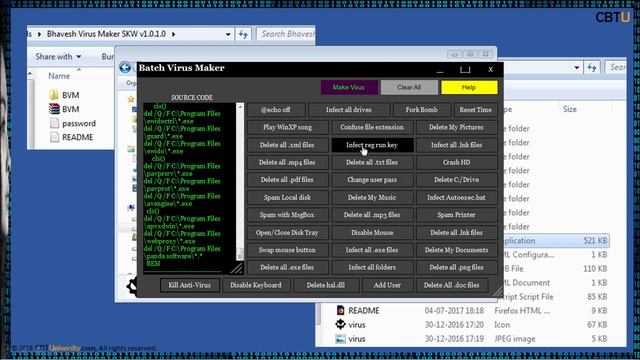Click Spam Local disk button
Image resolution: width=640 pixels, height=360 pixels.
[287, 198]
